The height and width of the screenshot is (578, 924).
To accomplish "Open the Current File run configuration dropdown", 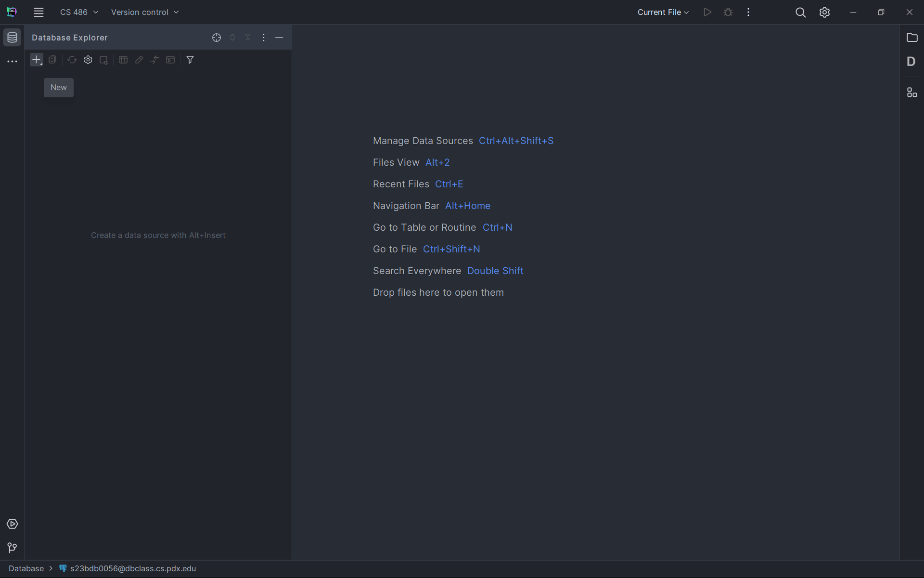I will click(x=663, y=12).
